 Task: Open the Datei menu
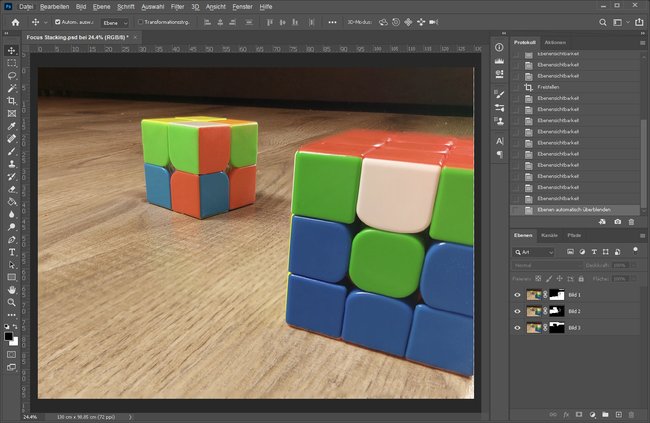pos(26,7)
